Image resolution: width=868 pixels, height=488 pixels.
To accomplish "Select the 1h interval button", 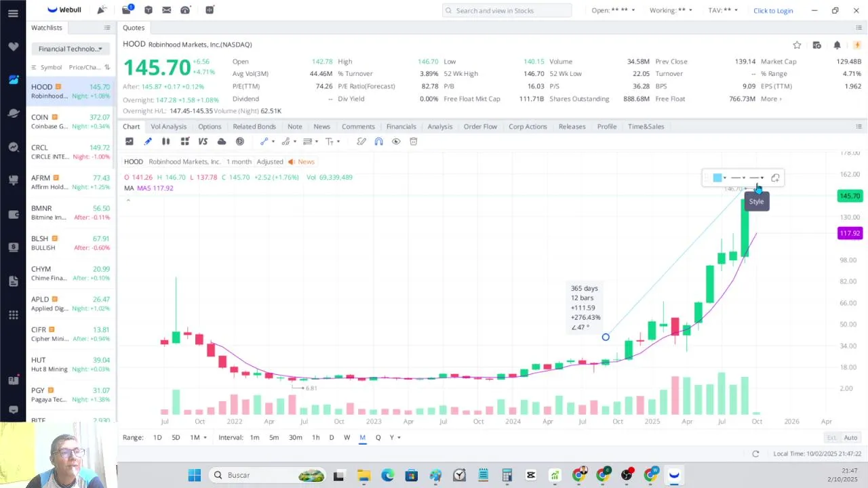I will pos(315,438).
